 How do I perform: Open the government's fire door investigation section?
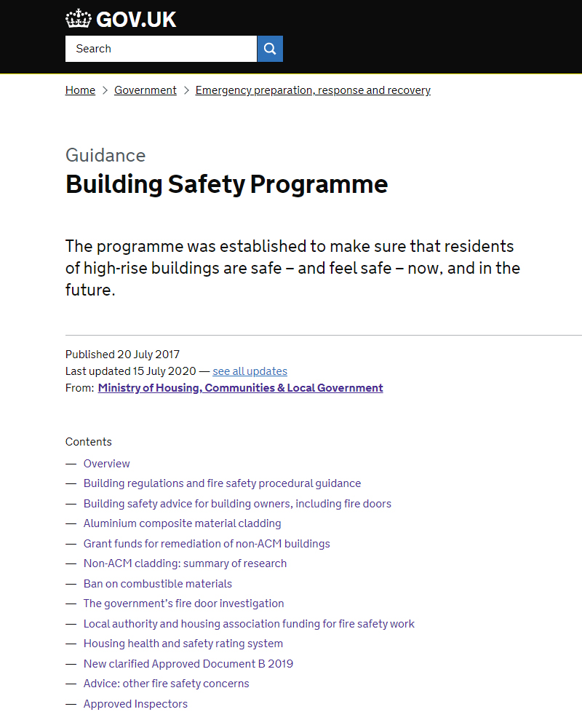click(x=183, y=604)
